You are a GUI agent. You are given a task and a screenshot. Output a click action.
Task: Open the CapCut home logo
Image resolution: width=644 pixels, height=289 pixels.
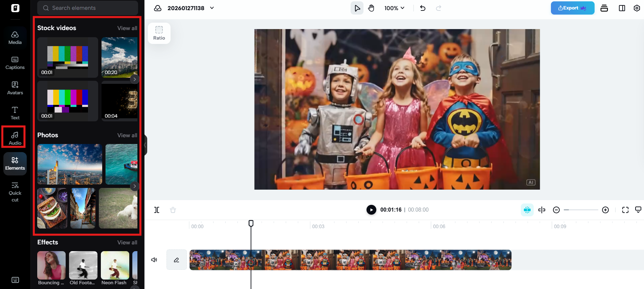15,8
